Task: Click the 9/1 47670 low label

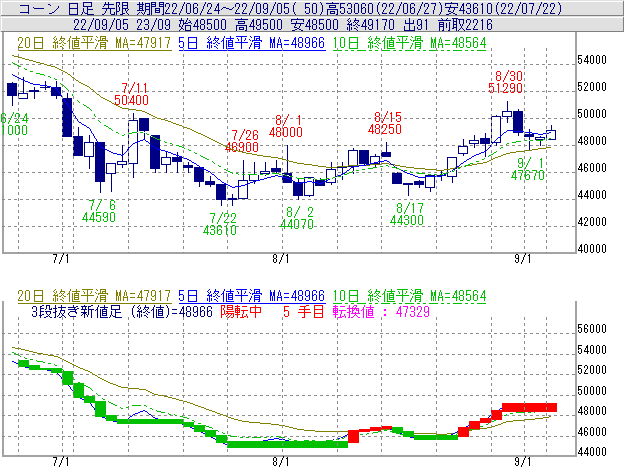Action: [528, 169]
